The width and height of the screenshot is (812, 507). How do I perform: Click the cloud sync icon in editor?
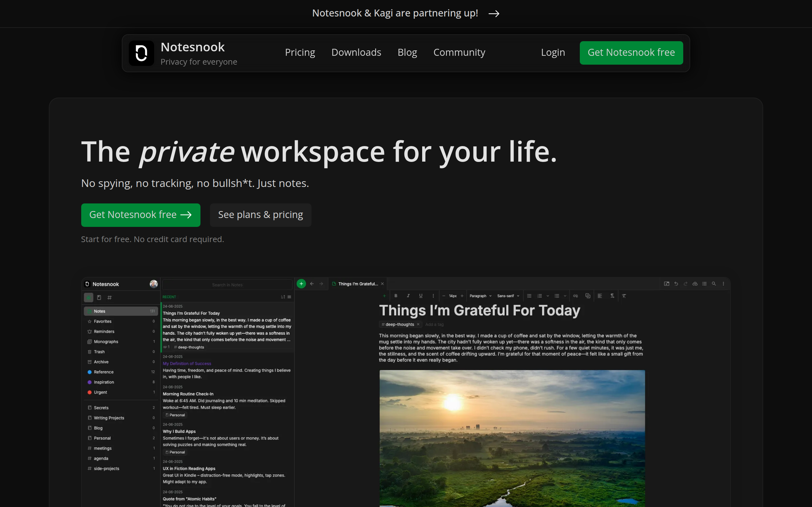tap(695, 284)
